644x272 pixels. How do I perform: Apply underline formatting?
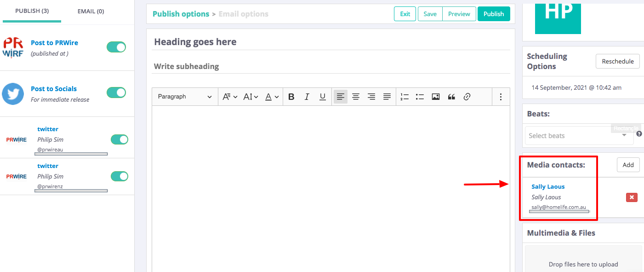[x=322, y=97]
